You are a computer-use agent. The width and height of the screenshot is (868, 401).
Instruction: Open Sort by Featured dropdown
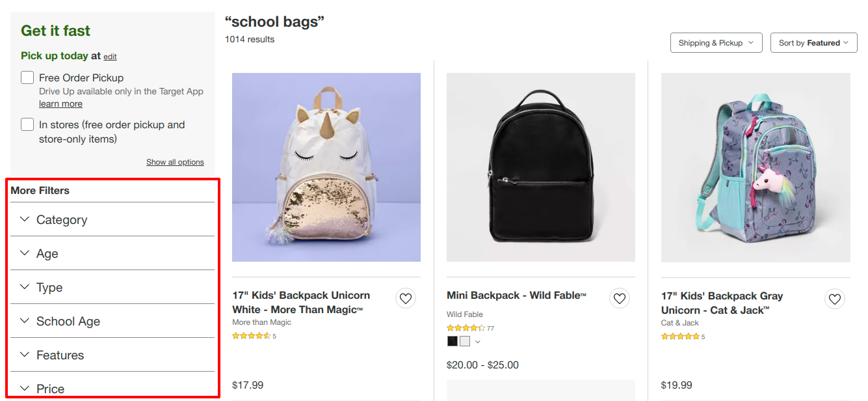(814, 43)
